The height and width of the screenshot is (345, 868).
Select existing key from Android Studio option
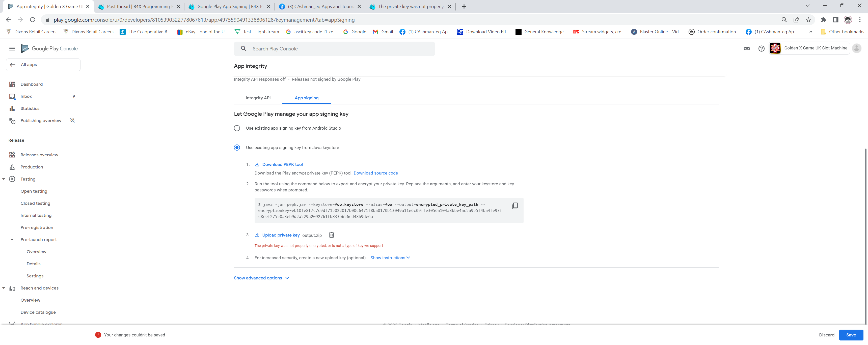237,128
